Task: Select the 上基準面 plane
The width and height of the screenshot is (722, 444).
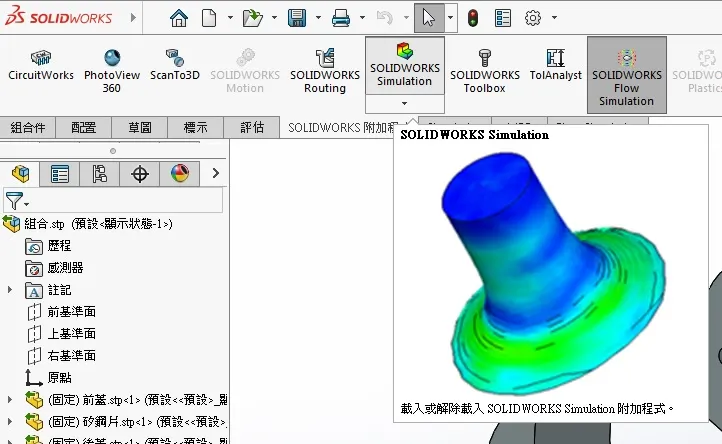Action: tap(61, 333)
